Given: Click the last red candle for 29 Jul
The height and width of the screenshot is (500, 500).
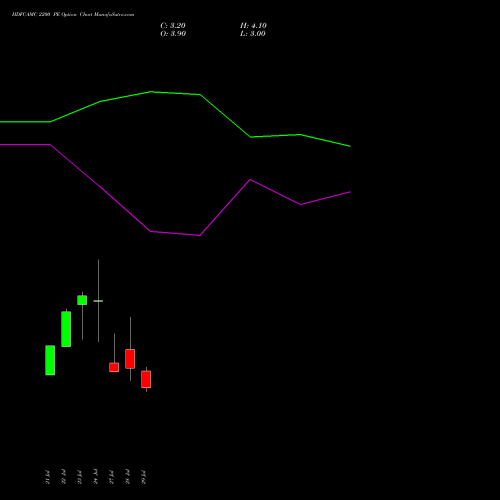Looking at the screenshot, I should [146, 379].
